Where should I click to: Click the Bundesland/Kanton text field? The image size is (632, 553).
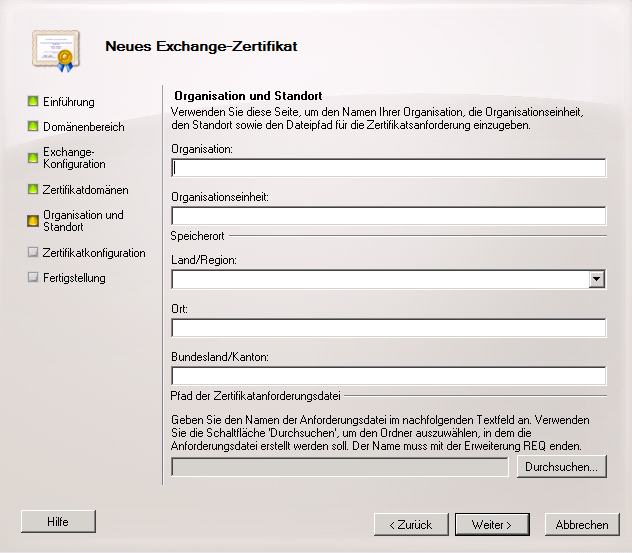pyautogui.click(x=388, y=376)
